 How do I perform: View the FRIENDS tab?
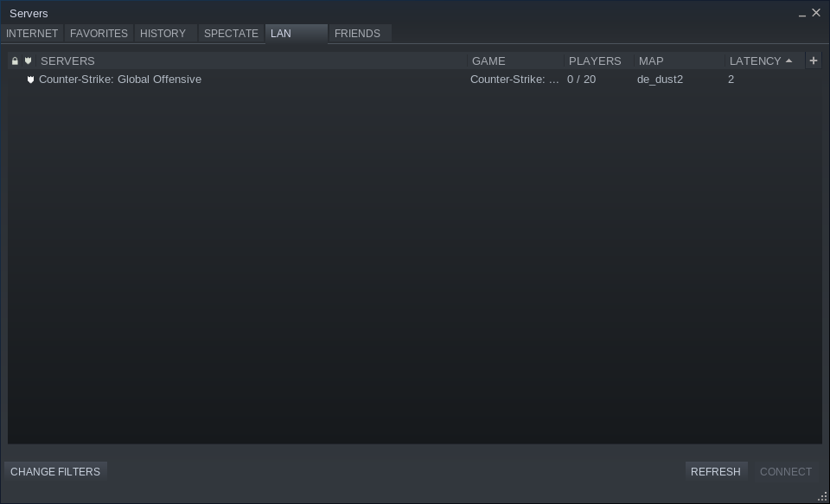tap(361, 34)
